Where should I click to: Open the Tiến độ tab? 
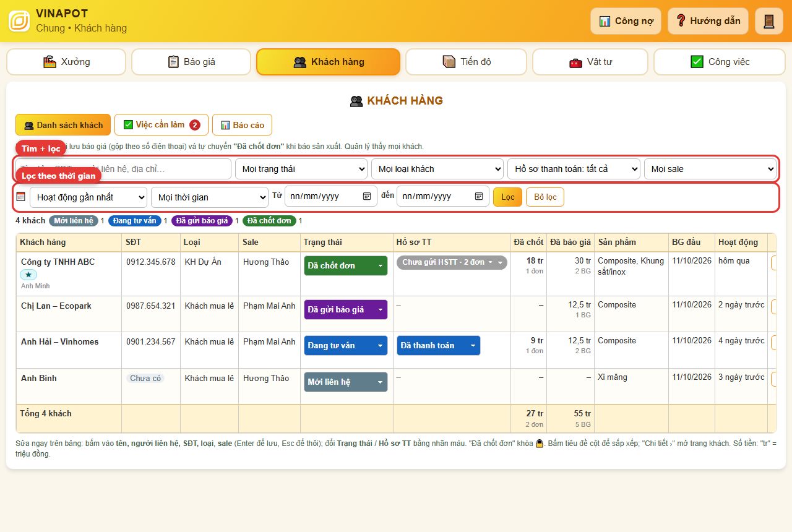(x=467, y=62)
